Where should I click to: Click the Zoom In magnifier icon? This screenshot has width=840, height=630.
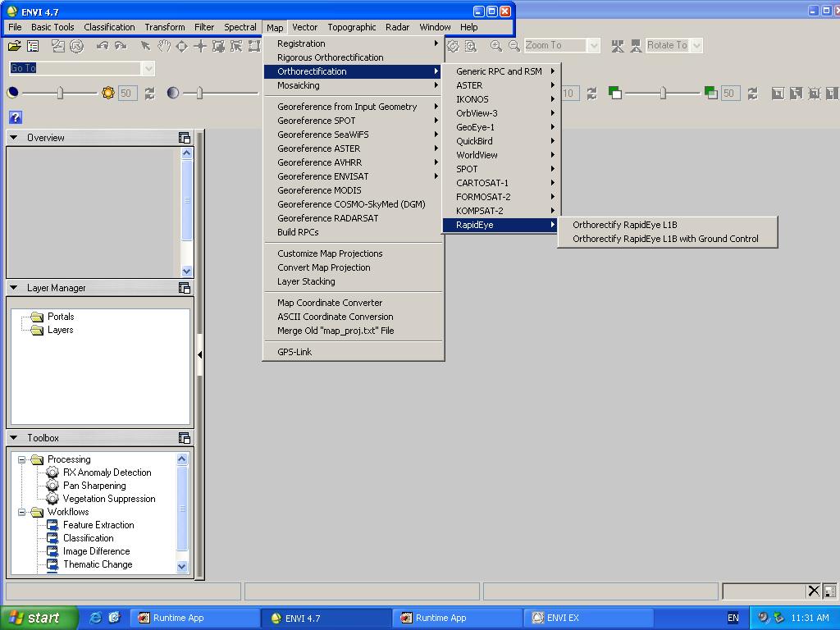pyautogui.click(x=496, y=46)
